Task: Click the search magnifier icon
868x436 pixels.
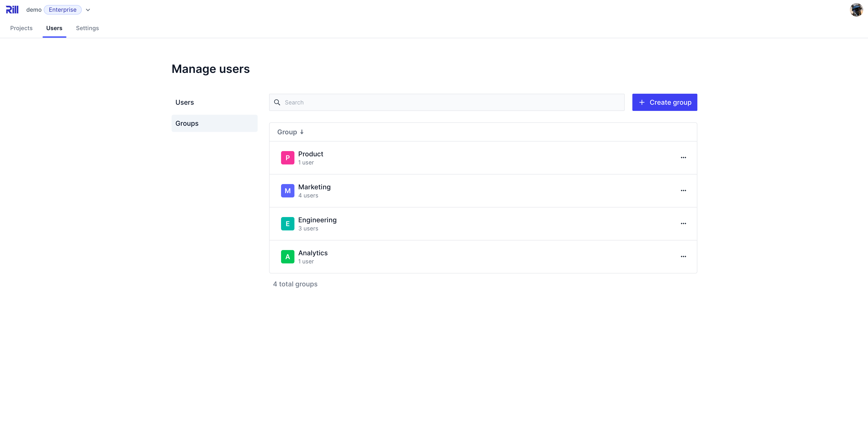Action: (x=277, y=102)
